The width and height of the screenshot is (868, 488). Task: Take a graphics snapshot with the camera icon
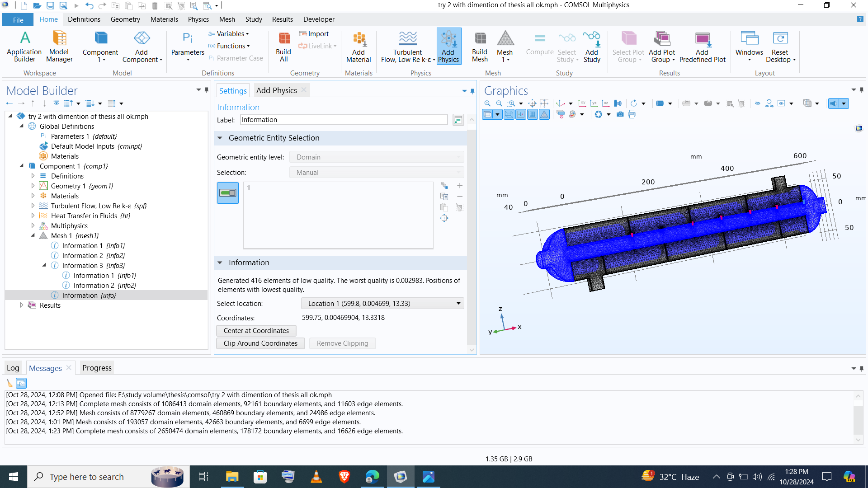tap(620, 115)
